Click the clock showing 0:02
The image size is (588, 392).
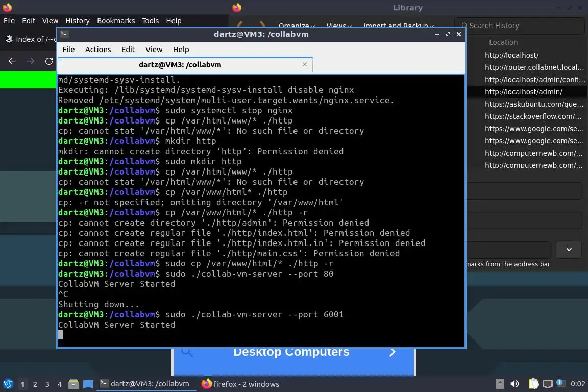[x=577, y=384]
